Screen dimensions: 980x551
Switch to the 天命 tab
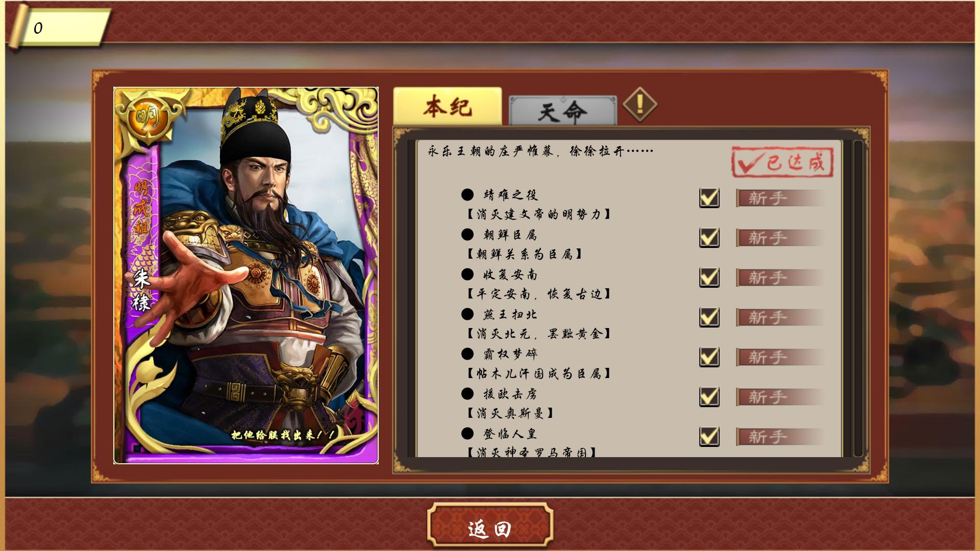[562, 111]
